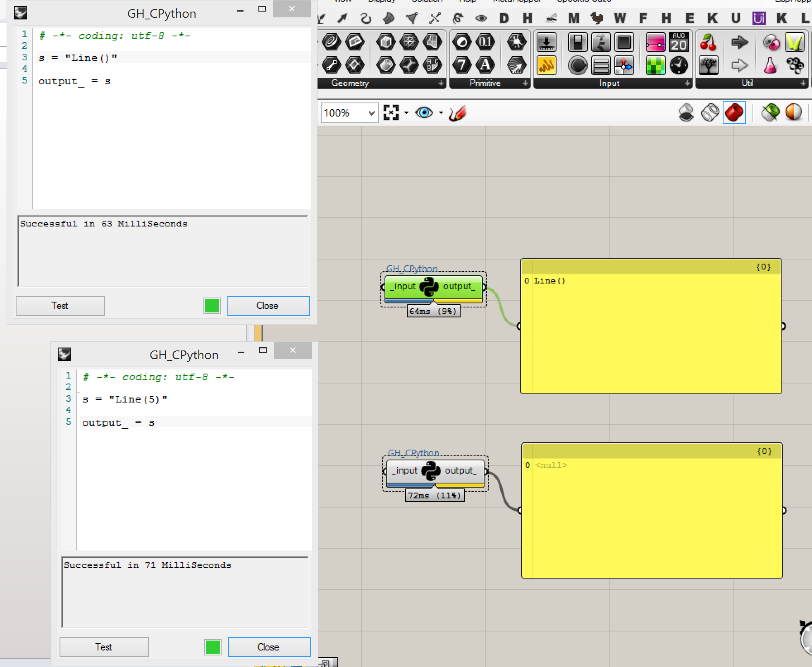Select the yellow Panel input icon
The width and height of the screenshot is (812, 667).
tap(546, 65)
